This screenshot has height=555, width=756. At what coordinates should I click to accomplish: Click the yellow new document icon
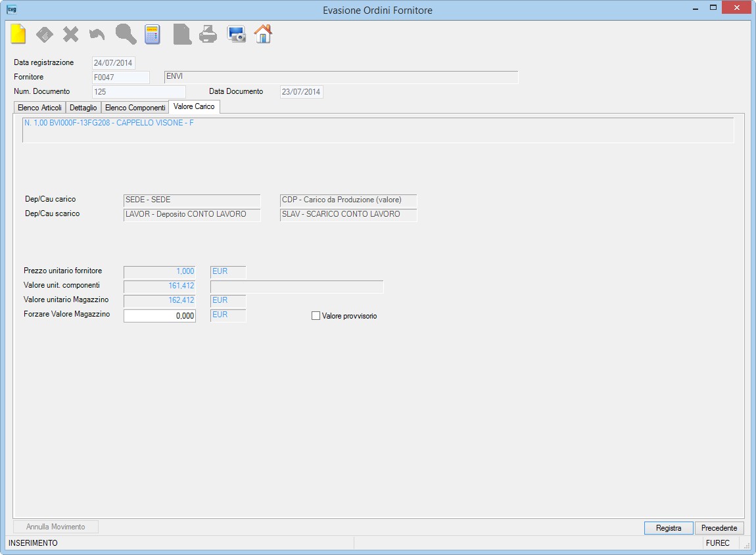[x=18, y=34]
